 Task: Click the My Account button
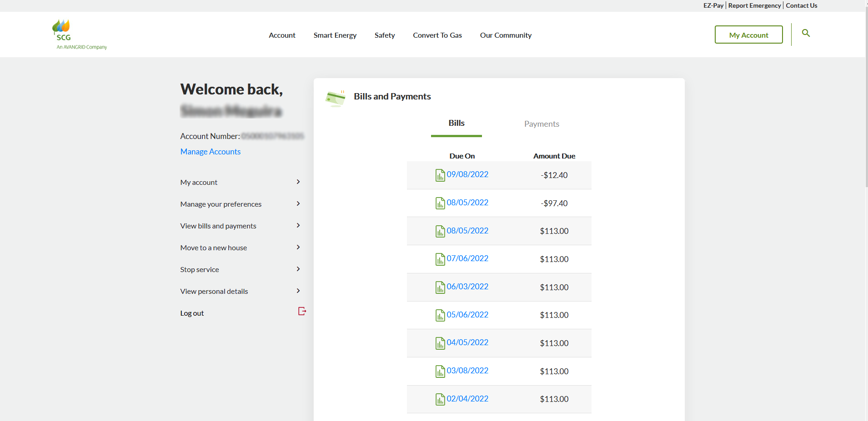click(x=748, y=35)
